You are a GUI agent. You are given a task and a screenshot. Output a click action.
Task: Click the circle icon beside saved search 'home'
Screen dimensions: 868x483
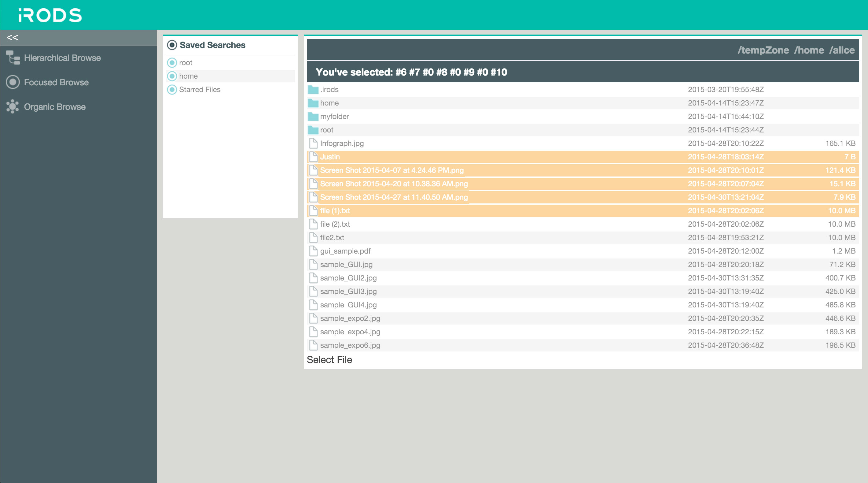pyautogui.click(x=172, y=76)
